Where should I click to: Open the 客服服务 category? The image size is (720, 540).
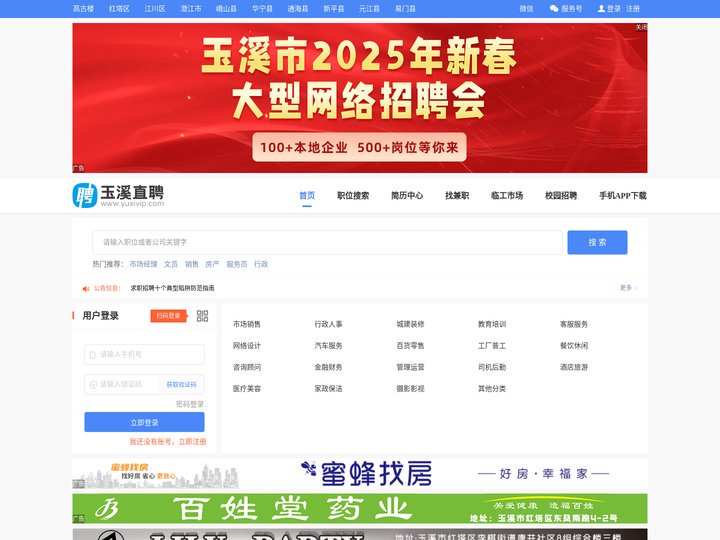pos(574,324)
